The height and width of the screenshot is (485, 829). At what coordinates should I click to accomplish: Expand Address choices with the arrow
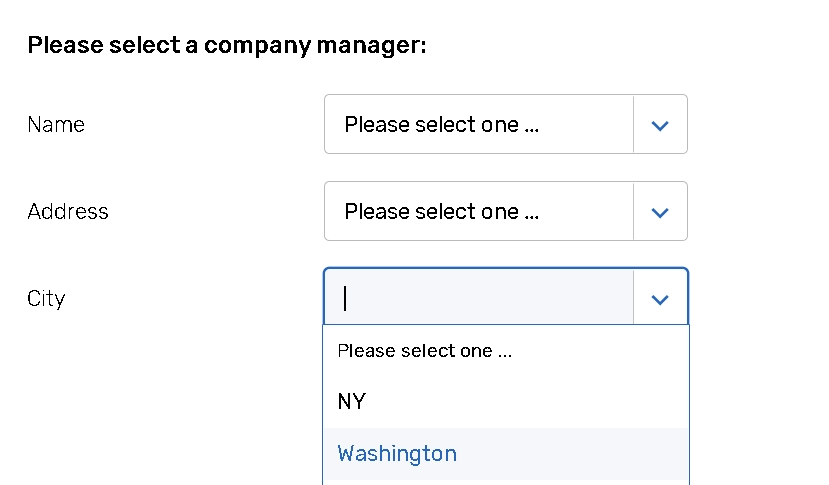660,212
